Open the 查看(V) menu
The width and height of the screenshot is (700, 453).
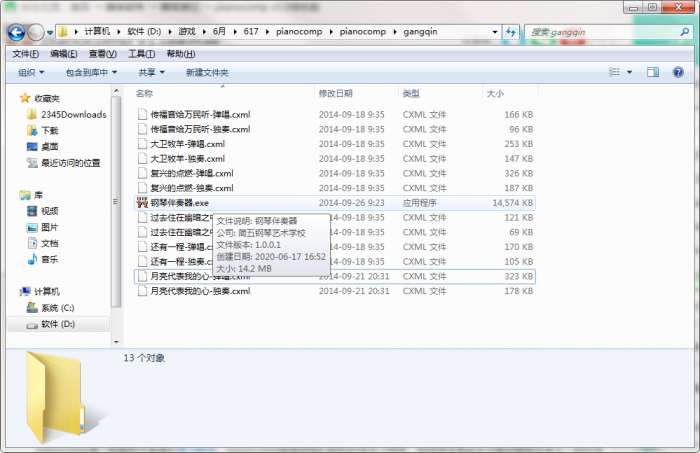point(103,54)
